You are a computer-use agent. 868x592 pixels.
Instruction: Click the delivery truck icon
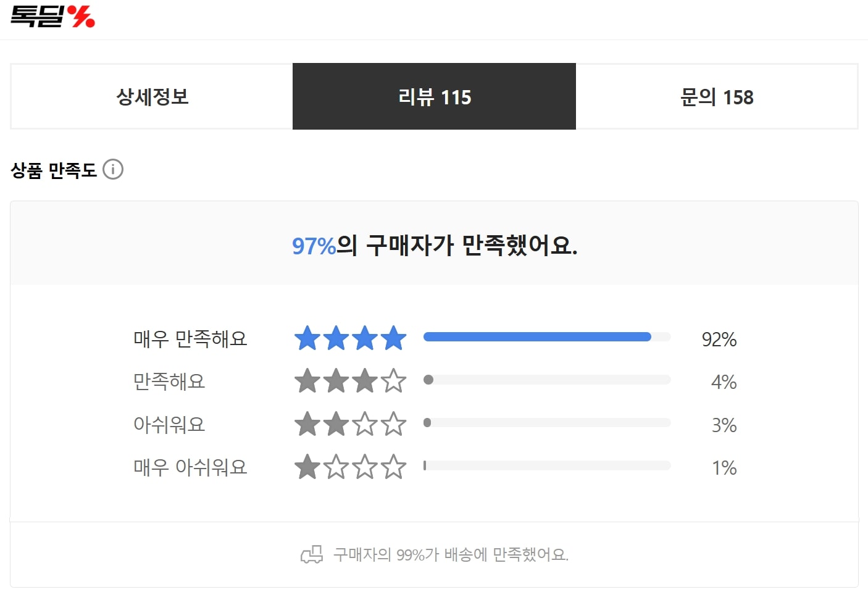tap(312, 554)
